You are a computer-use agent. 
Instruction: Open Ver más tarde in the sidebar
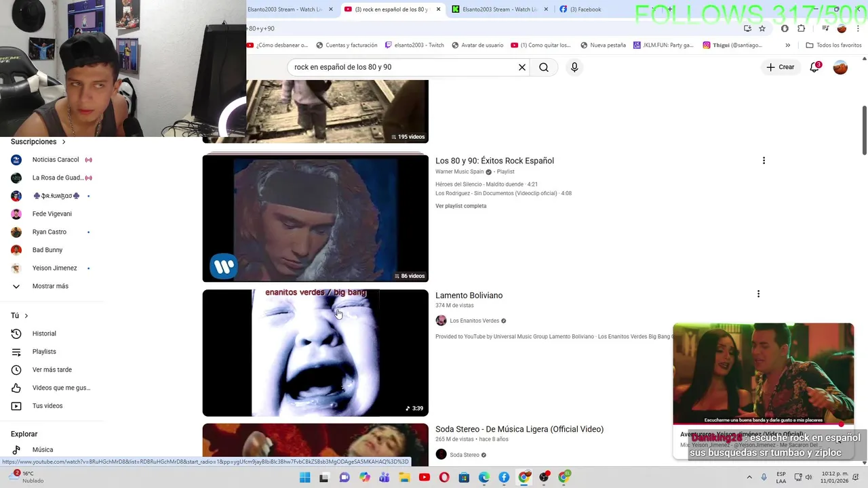52,370
